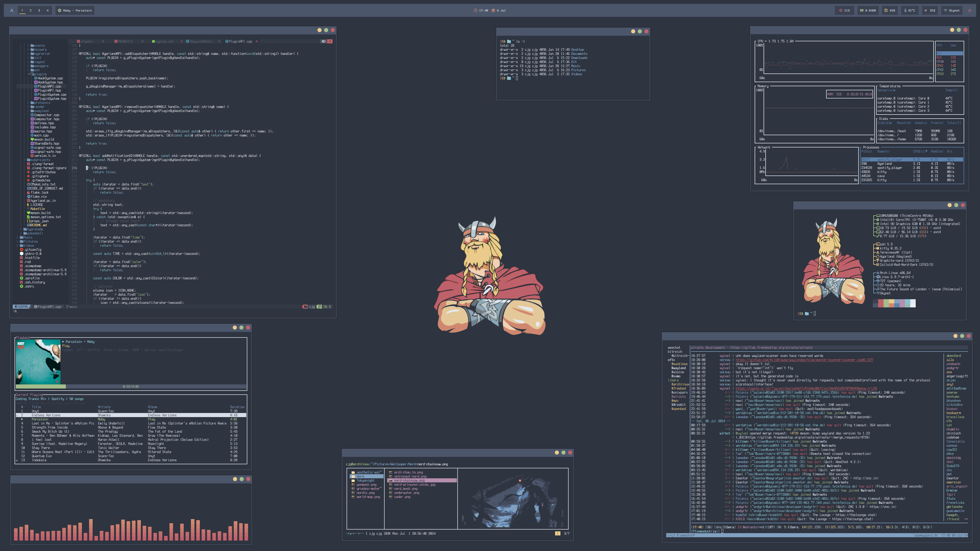This screenshot has height=551, width=980.
Task: Click the volume speaker icon showing 35%
Action: tap(926, 10)
